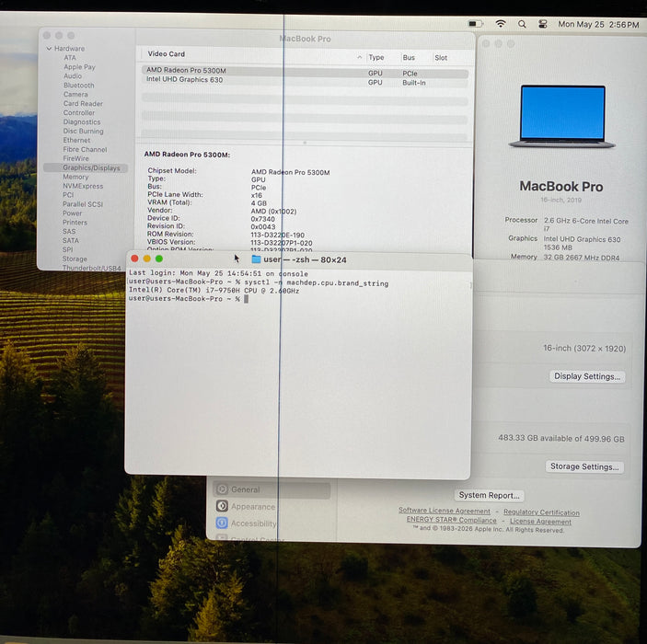Select AMD Radeon Pro 5300M row

pos(305,72)
